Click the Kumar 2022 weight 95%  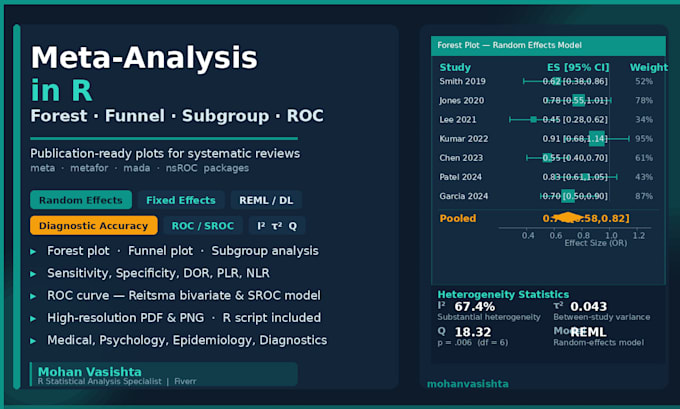644,139
